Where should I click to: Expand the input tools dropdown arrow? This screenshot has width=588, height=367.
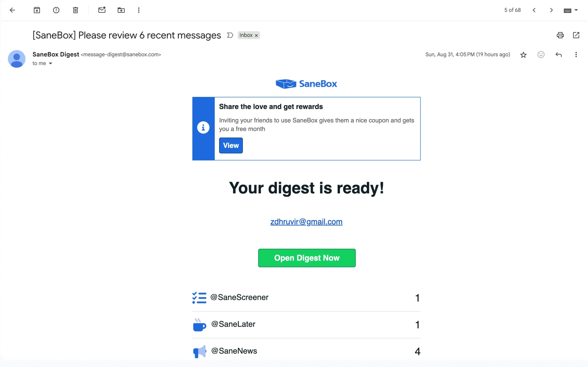(x=576, y=10)
